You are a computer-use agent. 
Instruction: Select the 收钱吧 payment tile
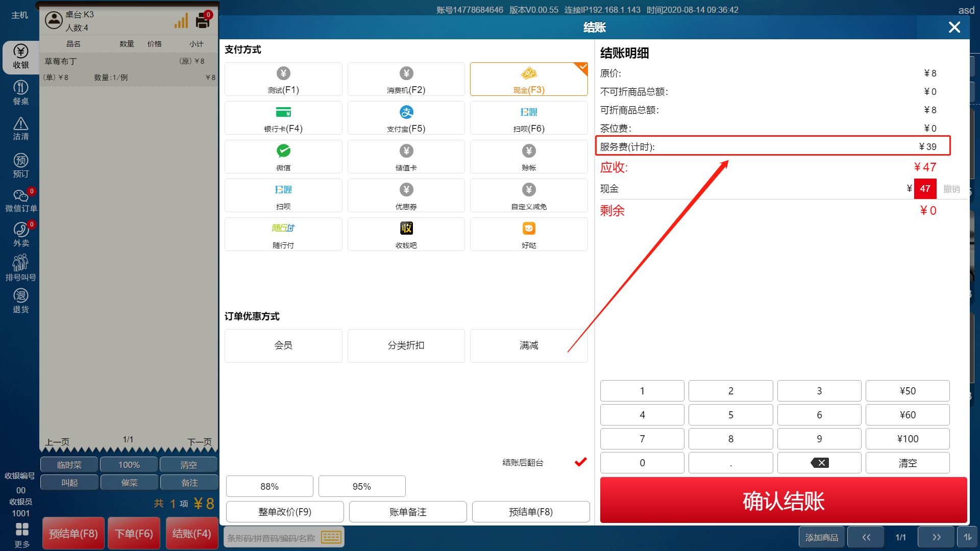pyautogui.click(x=406, y=234)
